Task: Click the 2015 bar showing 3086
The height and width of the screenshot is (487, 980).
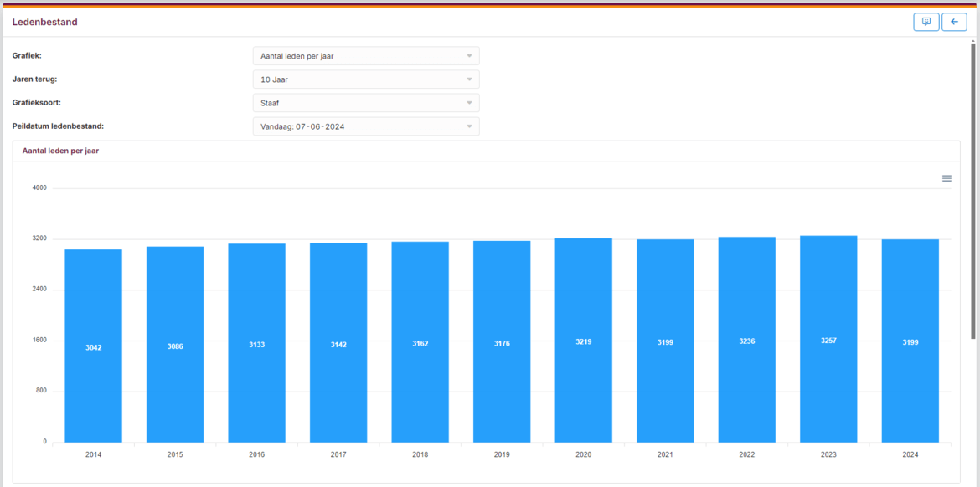Action: click(x=175, y=345)
